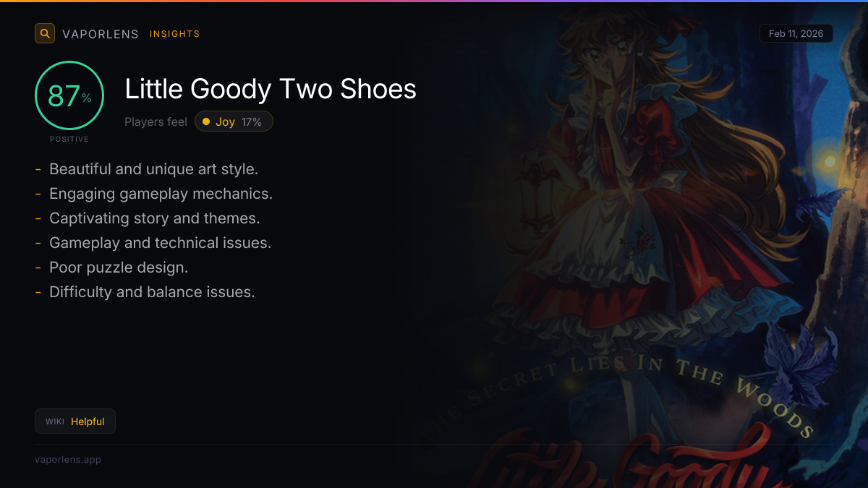Select the Players feel label
The image size is (868, 488).
(156, 122)
